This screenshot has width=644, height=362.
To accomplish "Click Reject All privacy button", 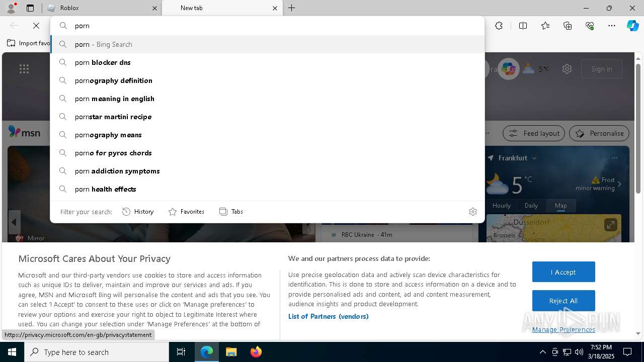I will [x=563, y=301].
